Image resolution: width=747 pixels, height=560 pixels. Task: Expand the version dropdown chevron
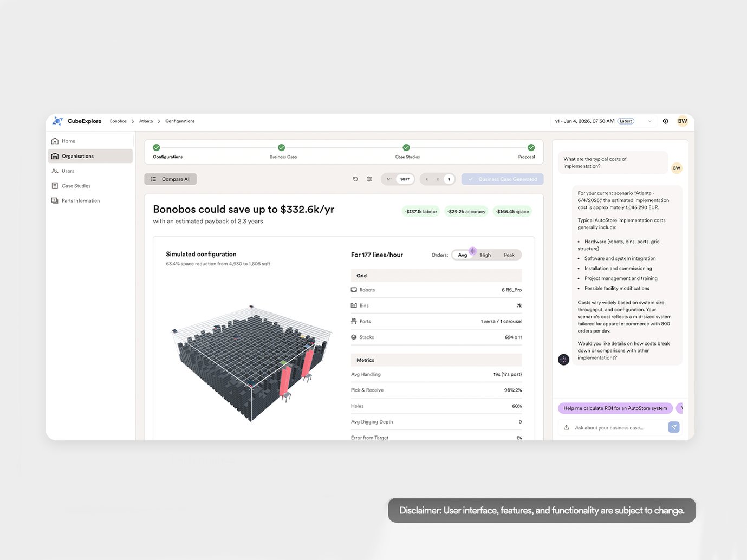[x=649, y=121]
